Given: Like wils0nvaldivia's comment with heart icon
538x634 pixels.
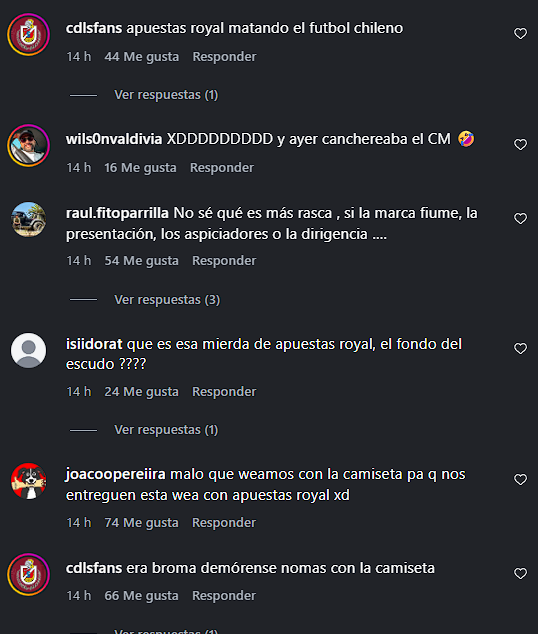Looking at the screenshot, I should click(x=520, y=144).
